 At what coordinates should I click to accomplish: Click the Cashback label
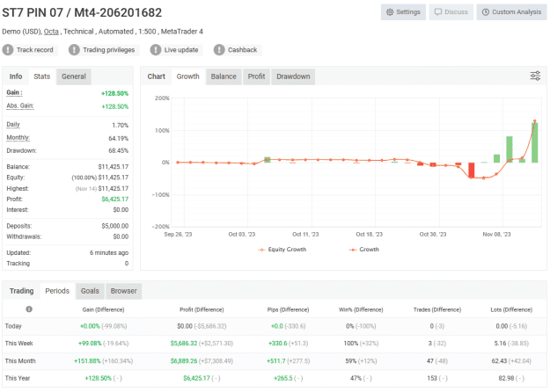pos(242,50)
